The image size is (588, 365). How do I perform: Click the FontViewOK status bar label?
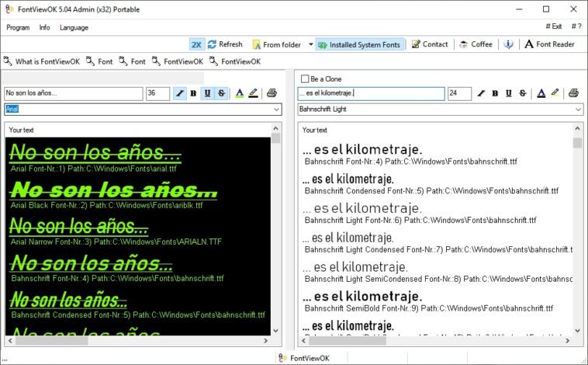tap(310, 358)
